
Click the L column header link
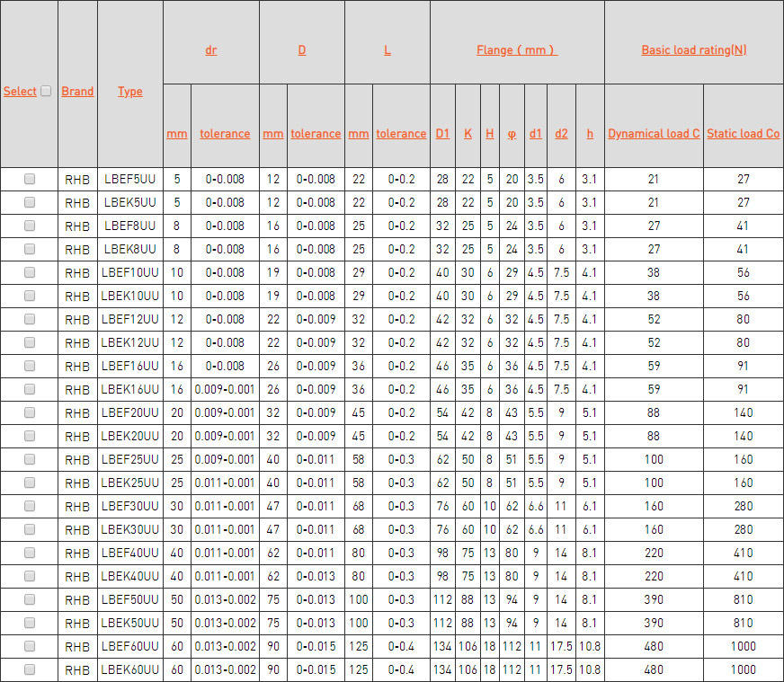[x=388, y=50]
